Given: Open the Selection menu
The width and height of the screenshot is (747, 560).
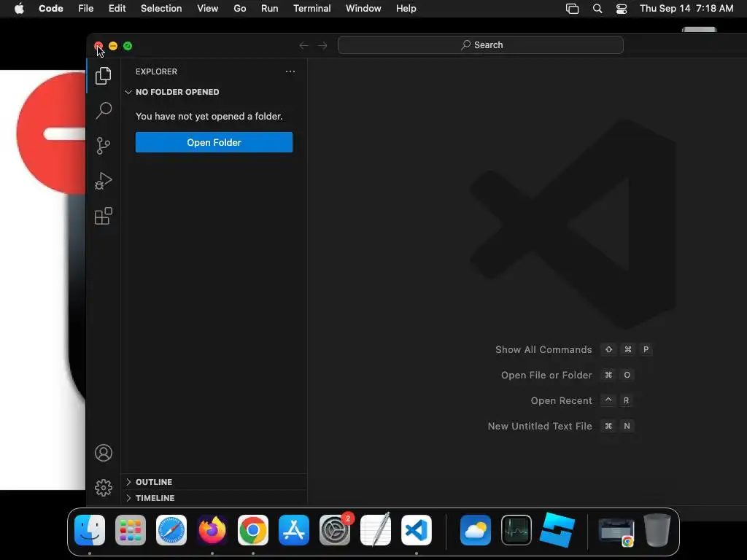Looking at the screenshot, I should [161, 9].
